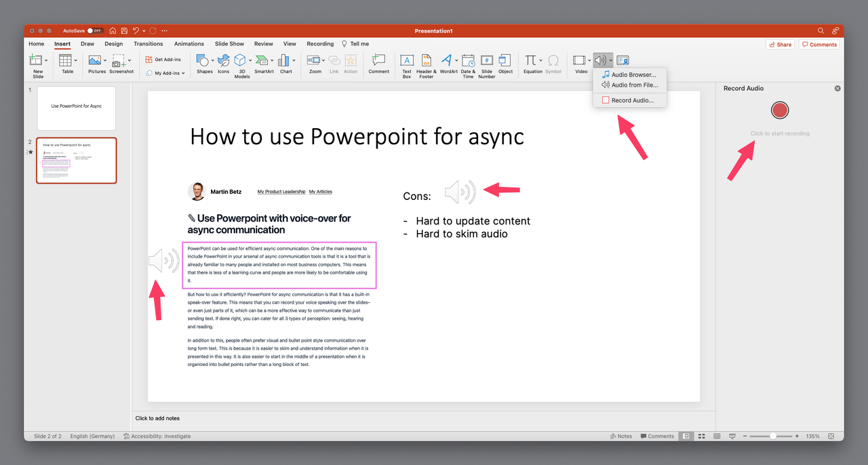
Task: Switch to the Home tab
Action: (37, 44)
